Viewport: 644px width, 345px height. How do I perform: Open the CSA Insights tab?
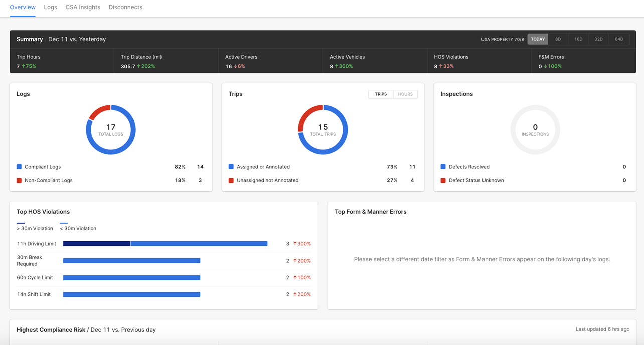pos(83,7)
